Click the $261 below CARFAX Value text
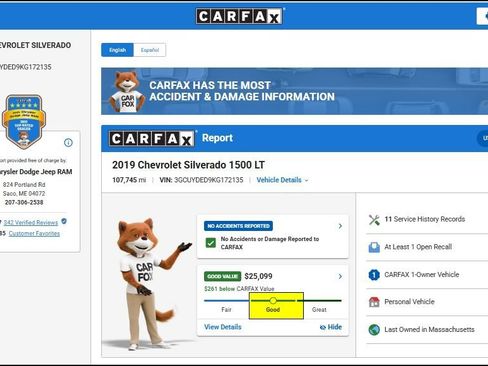The image size is (488, 366). click(x=239, y=289)
